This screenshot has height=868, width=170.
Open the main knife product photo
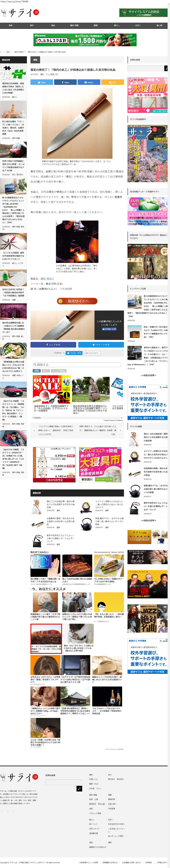point(77,123)
